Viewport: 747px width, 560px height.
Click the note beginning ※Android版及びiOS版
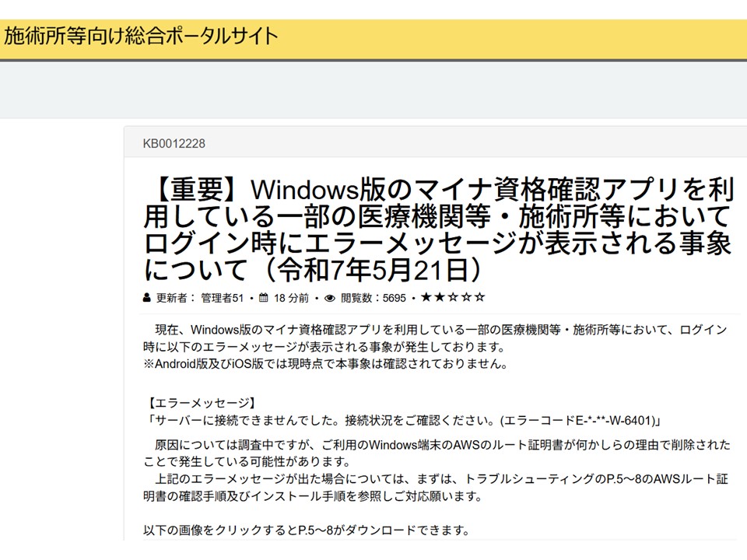click(326, 364)
